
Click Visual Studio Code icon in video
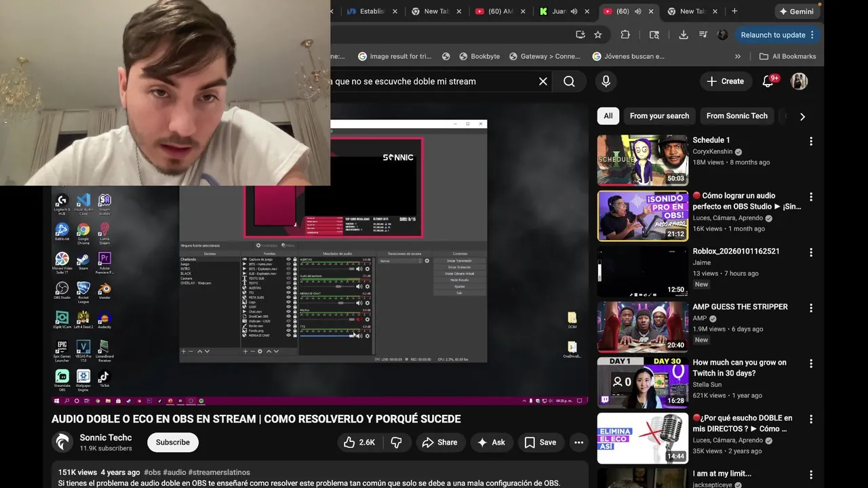[83, 203]
